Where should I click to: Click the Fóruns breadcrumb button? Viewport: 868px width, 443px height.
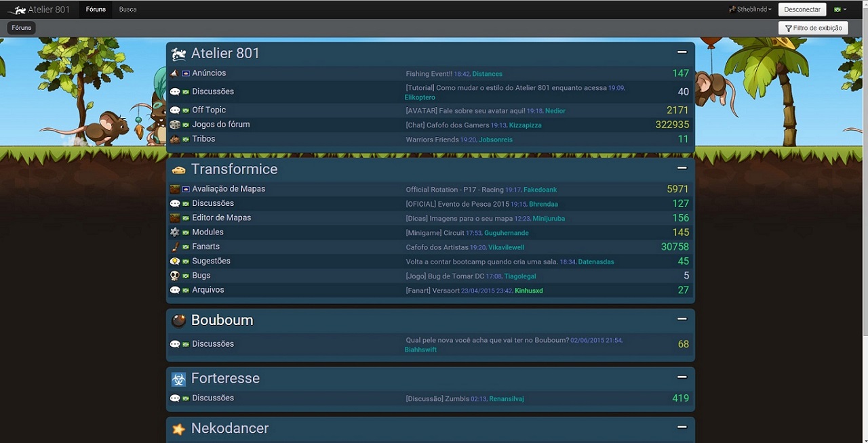[22, 28]
